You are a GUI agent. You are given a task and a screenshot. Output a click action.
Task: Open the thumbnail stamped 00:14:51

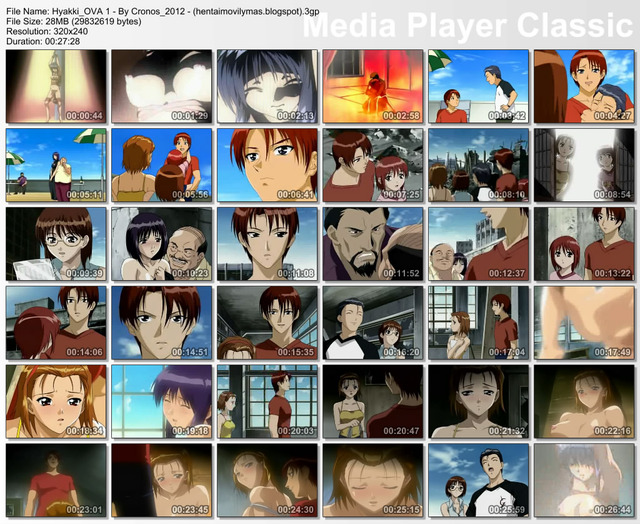[162, 322]
